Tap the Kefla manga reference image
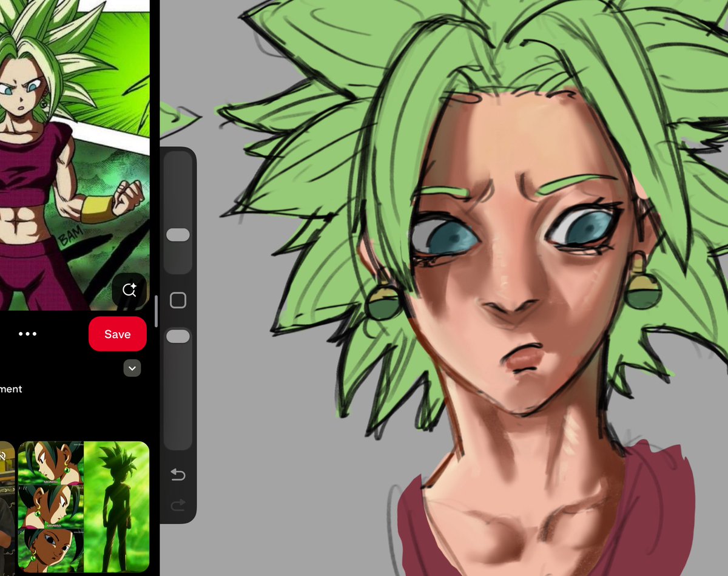This screenshot has width=728, height=576. (x=75, y=155)
